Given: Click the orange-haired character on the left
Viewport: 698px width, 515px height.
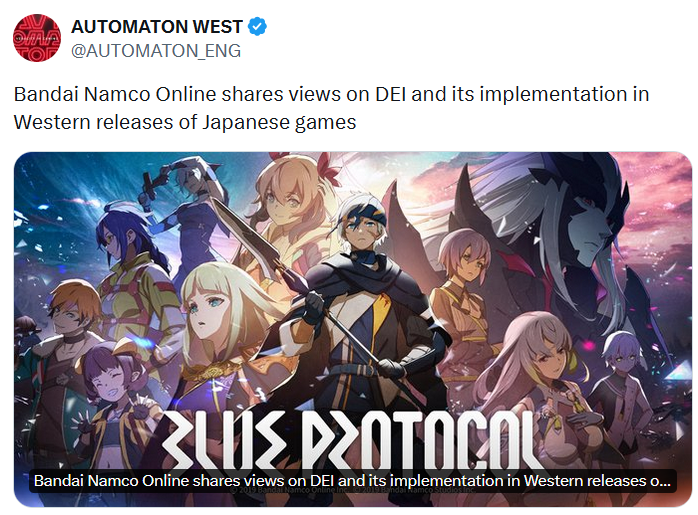Looking at the screenshot, I should [x=62, y=347].
